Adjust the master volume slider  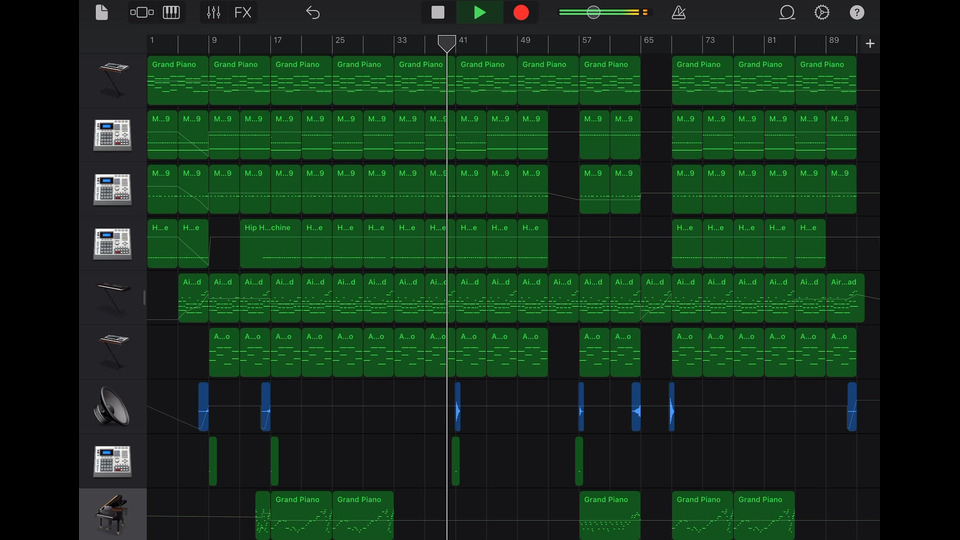593,13
